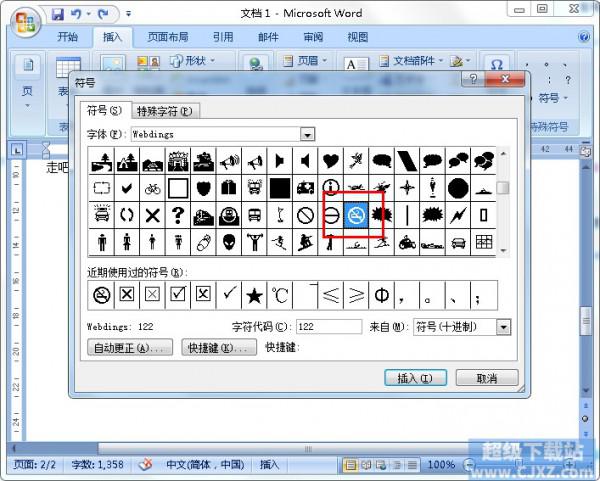Screen dimensions: 600x481
Task: Open the 开始 ribbon tab
Action: [x=68, y=37]
